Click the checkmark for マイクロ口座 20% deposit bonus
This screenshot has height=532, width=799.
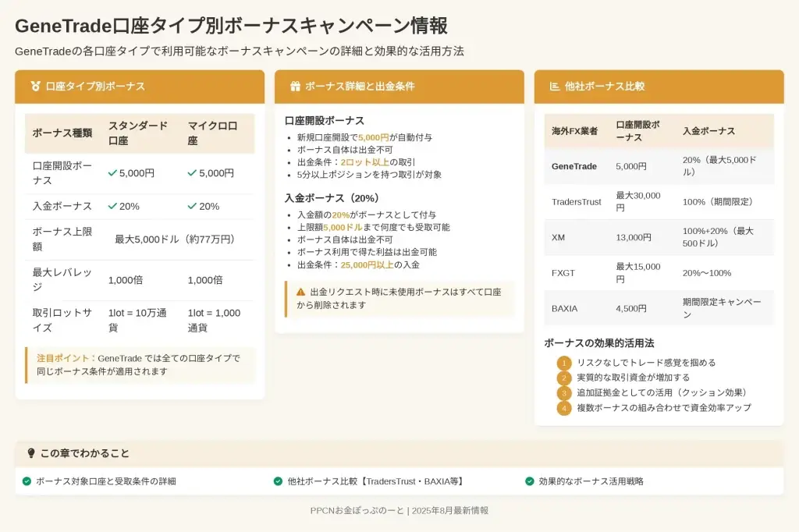tap(192, 206)
